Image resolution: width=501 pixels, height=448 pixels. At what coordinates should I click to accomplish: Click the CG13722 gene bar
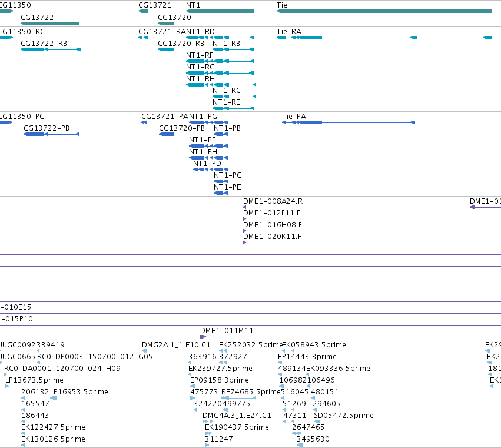pos(49,24)
